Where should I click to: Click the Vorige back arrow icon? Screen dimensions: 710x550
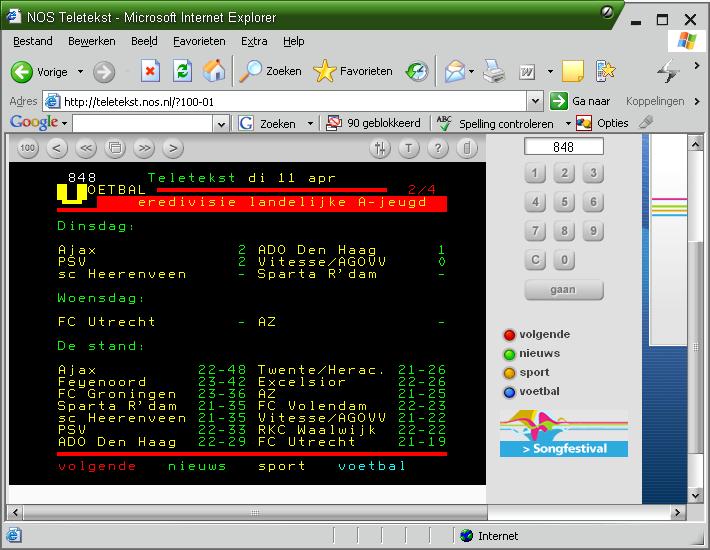[x=21, y=72]
